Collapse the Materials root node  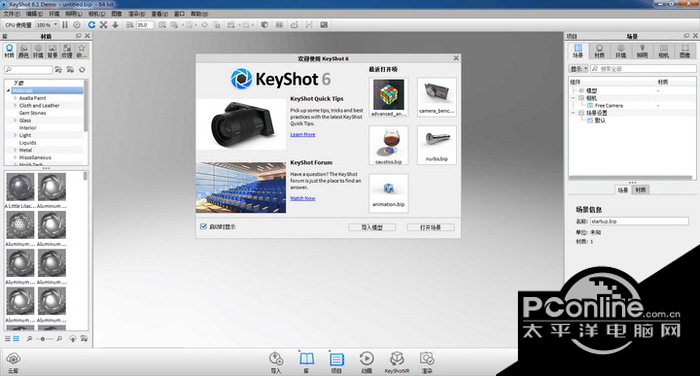(x=8, y=91)
